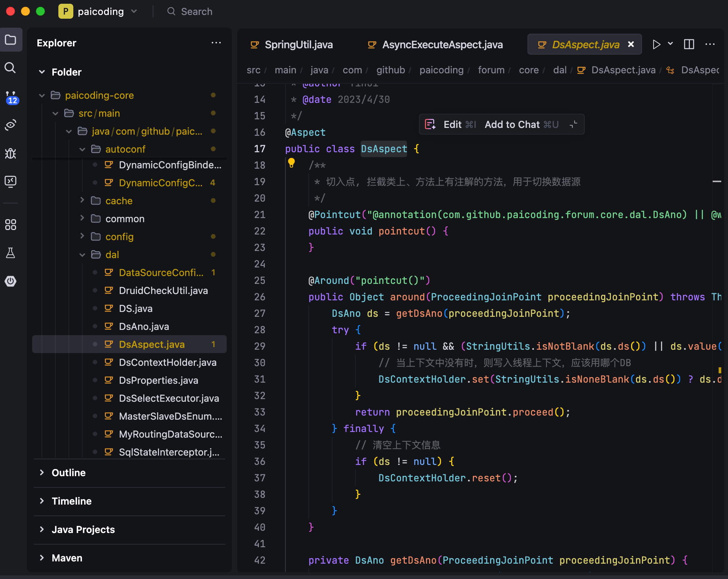Image resolution: width=728 pixels, height=579 pixels.
Task: Open the source control view with the 12 badge
Action: tap(10, 97)
